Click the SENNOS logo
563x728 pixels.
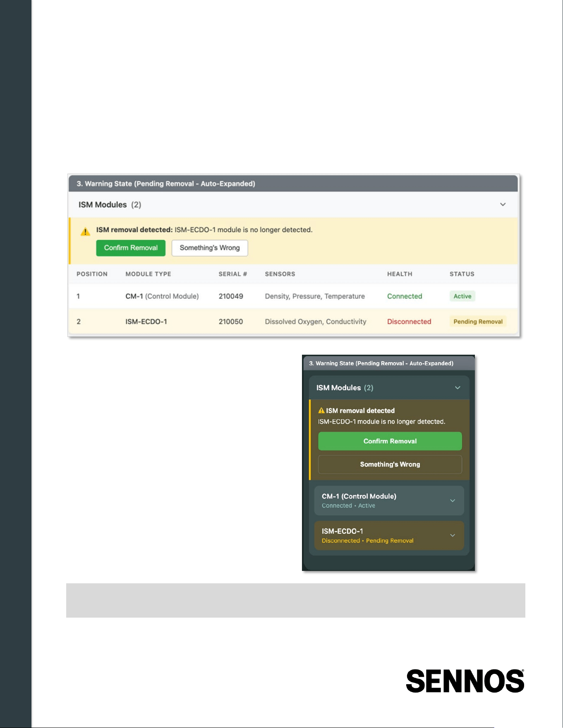click(465, 681)
